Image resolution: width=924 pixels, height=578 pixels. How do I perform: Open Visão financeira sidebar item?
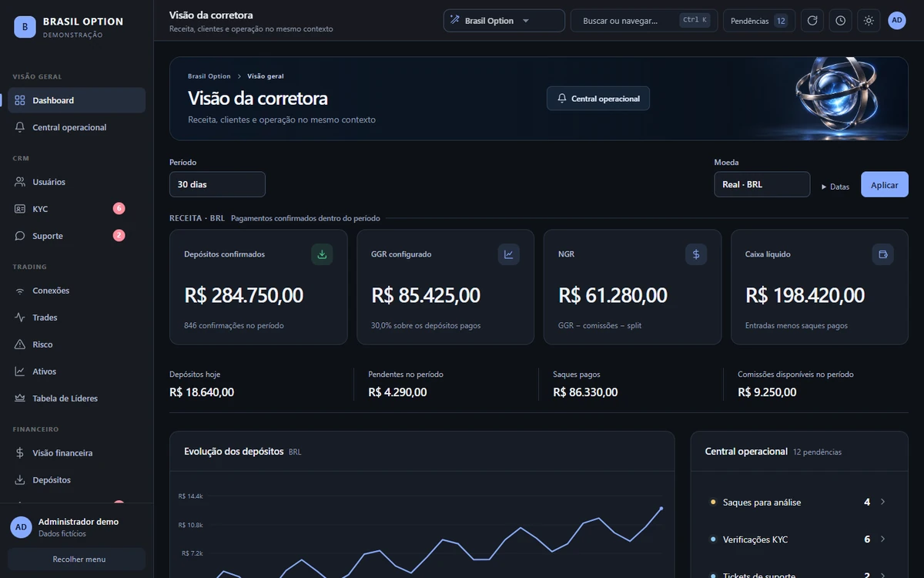76,453
